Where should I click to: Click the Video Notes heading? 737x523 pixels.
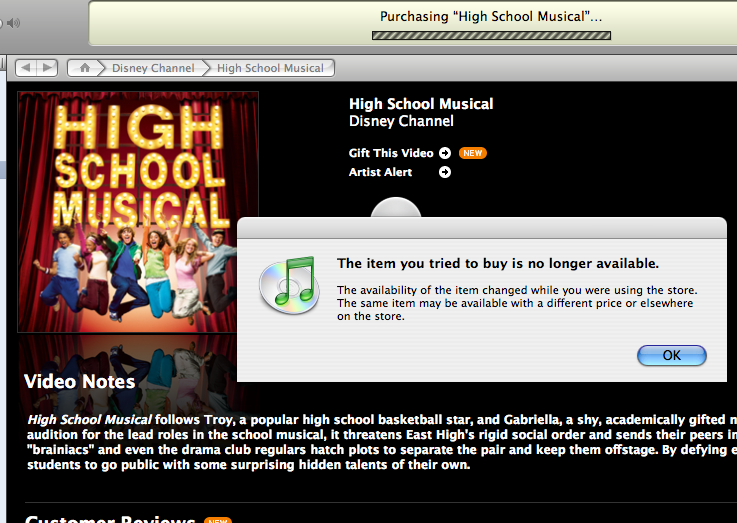tap(79, 382)
